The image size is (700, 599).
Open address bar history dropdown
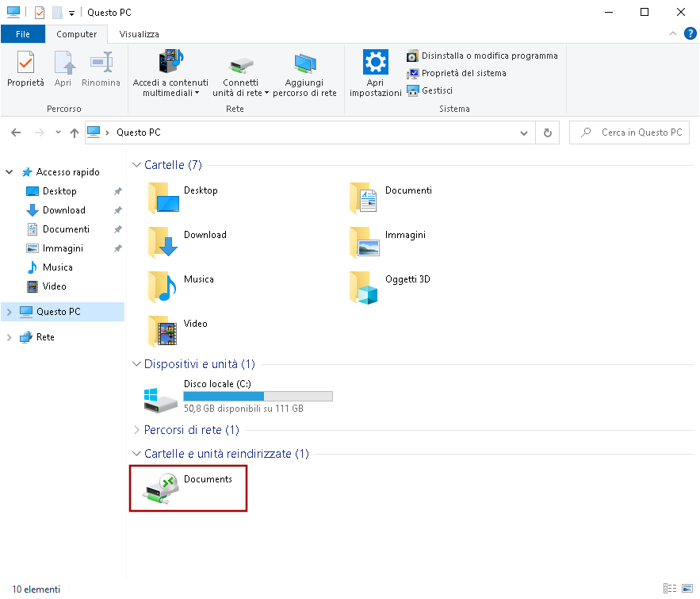[x=523, y=133]
